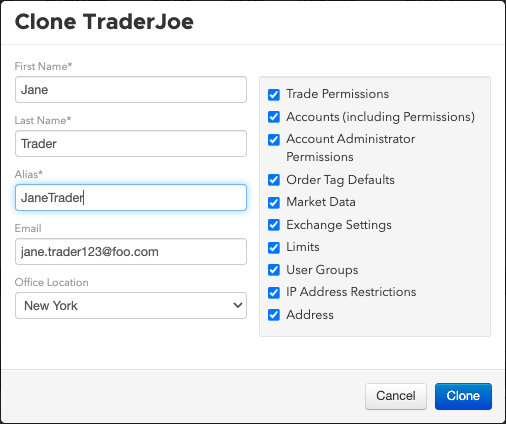Toggle the Market Data checkbox
The height and width of the screenshot is (424, 506).
[x=274, y=202]
